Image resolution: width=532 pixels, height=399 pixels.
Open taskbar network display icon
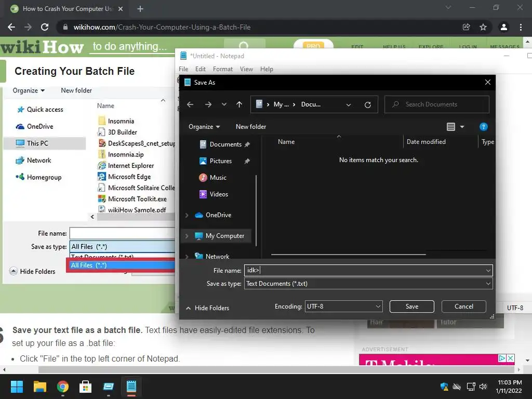pos(471,387)
